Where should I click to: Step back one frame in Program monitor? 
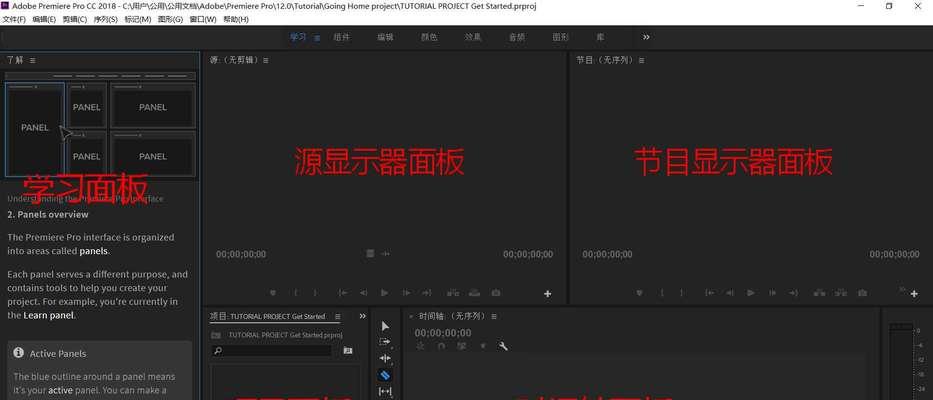point(730,293)
